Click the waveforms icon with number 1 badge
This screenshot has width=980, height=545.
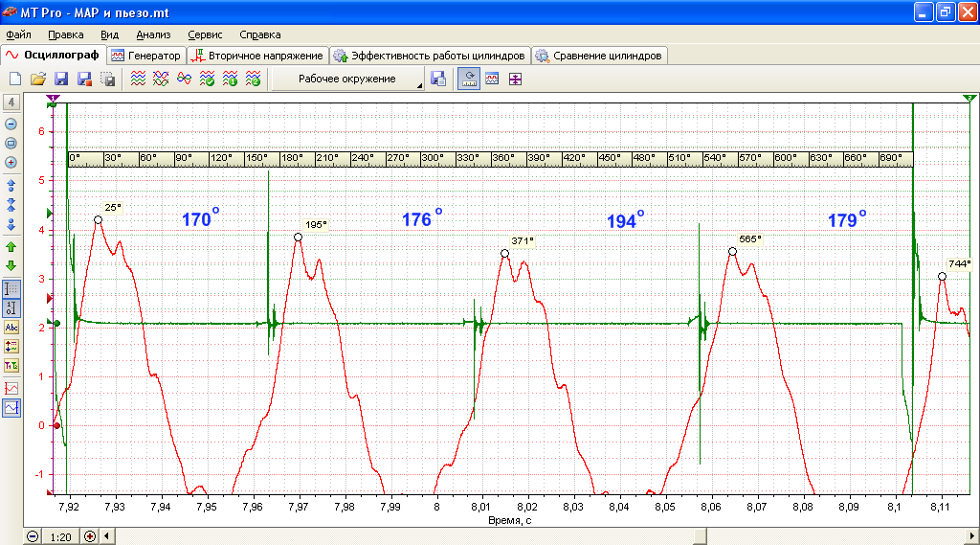(x=230, y=79)
